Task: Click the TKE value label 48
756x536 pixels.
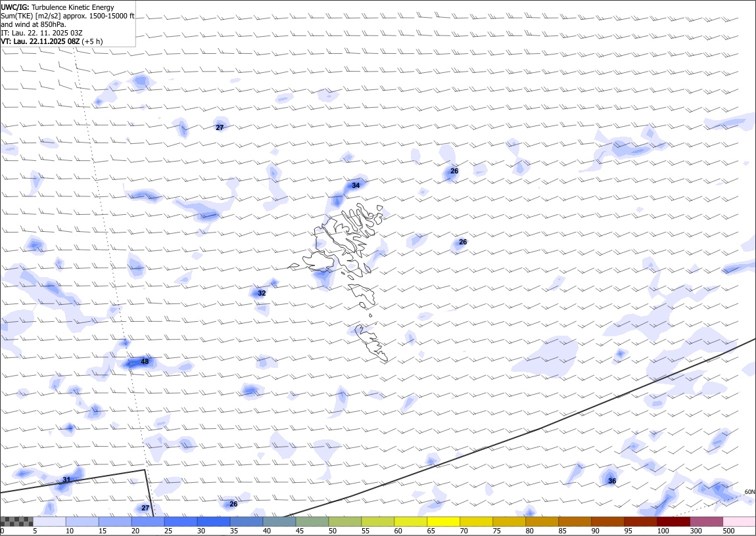Action: point(145,361)
